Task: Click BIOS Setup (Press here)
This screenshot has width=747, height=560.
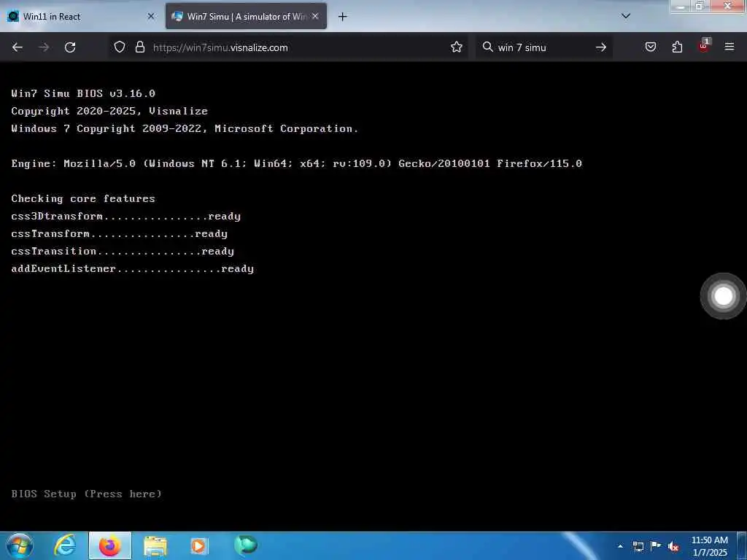Action: coord(86,494)
